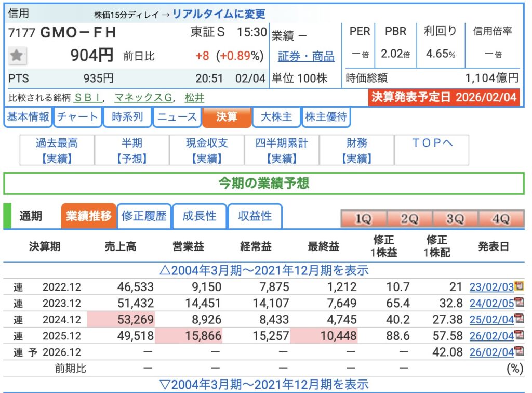Jump to the 現金収支【実績】 section

[207, 150]
